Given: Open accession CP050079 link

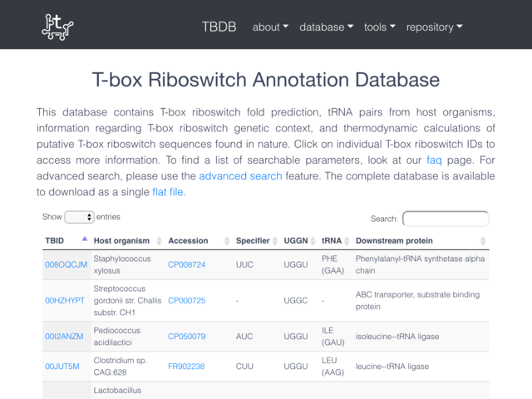Looking at the screenshot, I should [186, 336].
